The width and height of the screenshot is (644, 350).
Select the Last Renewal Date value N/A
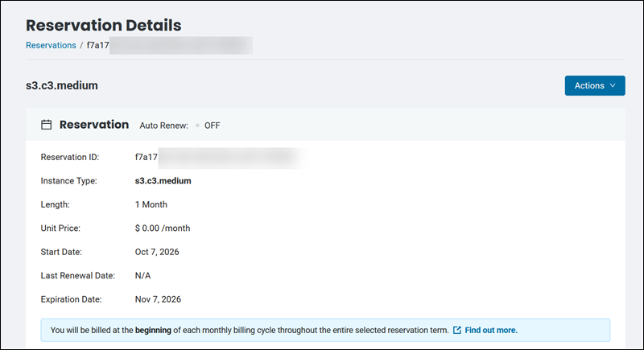[x=143, y=276]
